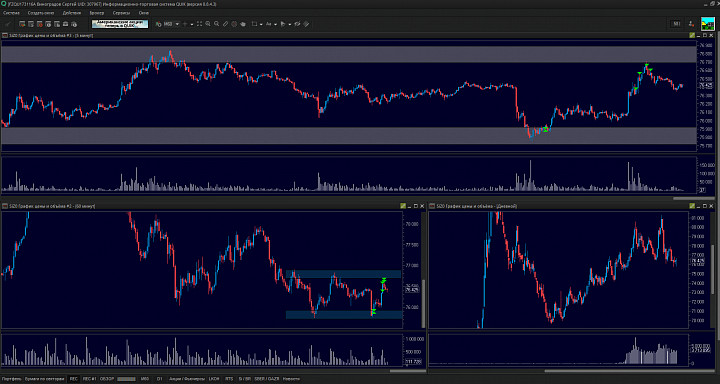Image resolution: width=720 pixels, height=384 pixels.
Task: Select the hand pan tool
Action: (x=242, y=24)
